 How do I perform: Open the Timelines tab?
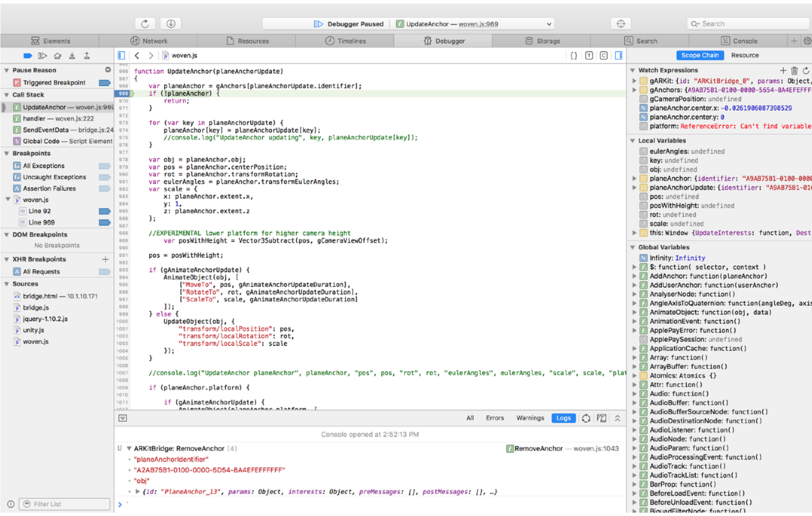pyautogui.click(x=346, y=41)
